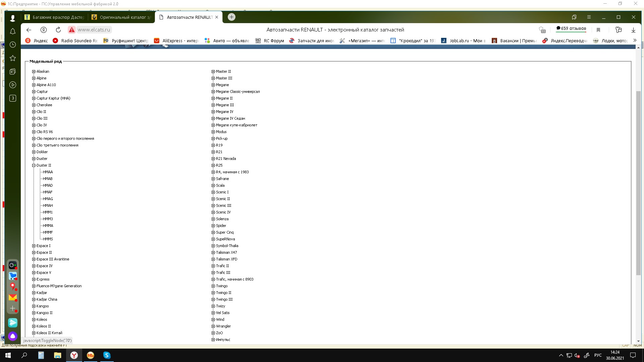Expand the Alaskan model node

coord(34,71)
